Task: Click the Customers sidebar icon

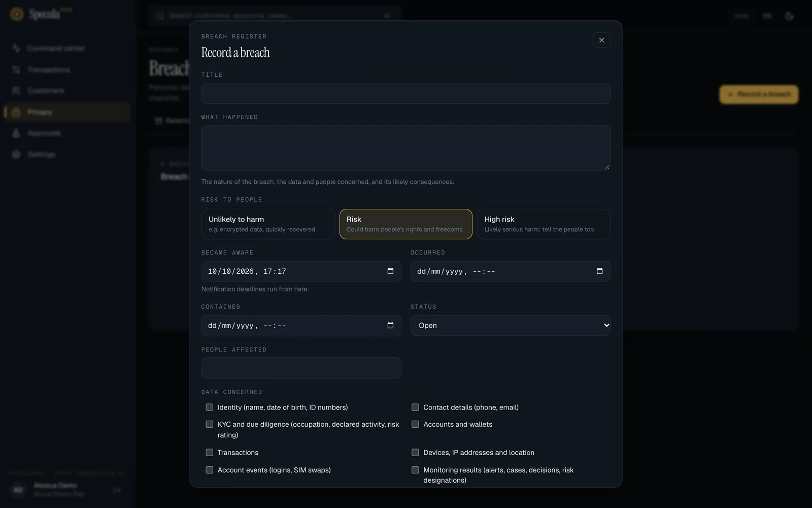Action: point(16,91)
